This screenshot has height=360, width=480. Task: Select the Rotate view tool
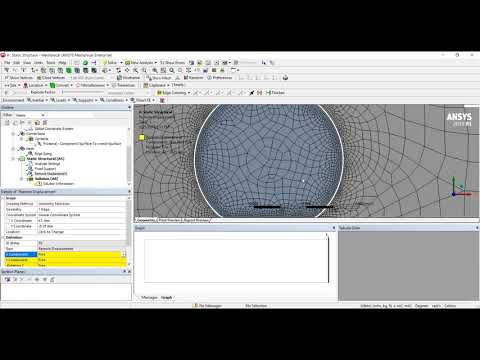118,70
